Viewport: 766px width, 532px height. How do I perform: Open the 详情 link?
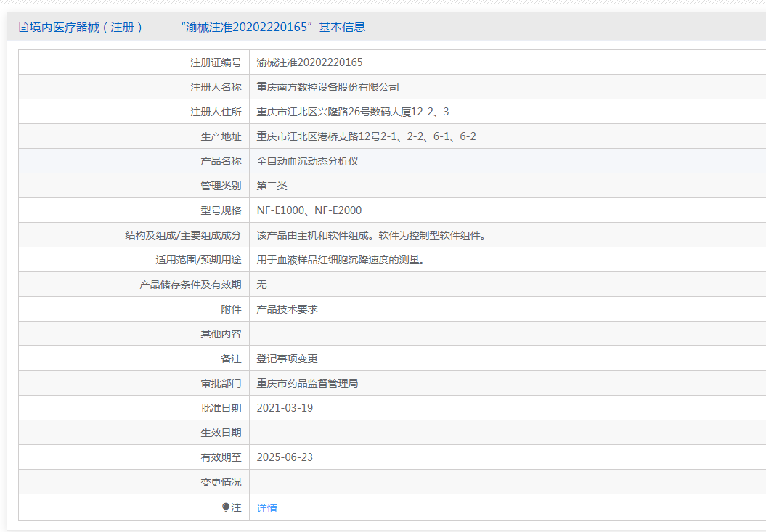pos(266,508)
